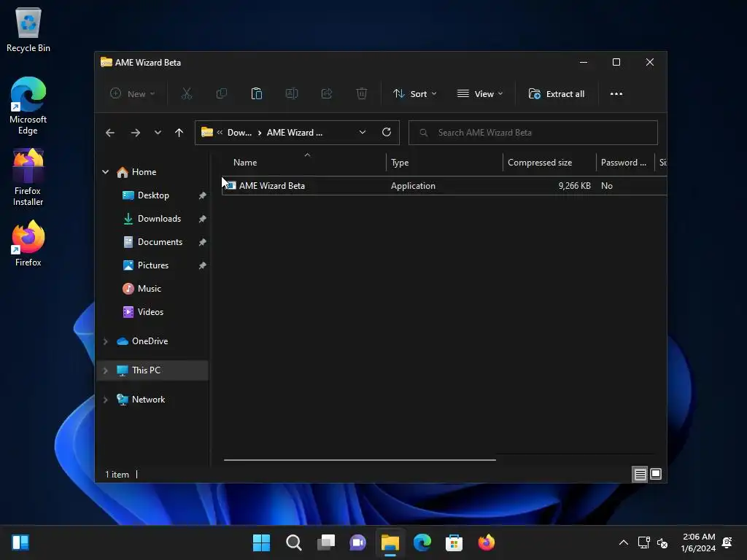747x560 pixels.
Task: Select Firefox Installer desktop icon
Action: (28, 177)
